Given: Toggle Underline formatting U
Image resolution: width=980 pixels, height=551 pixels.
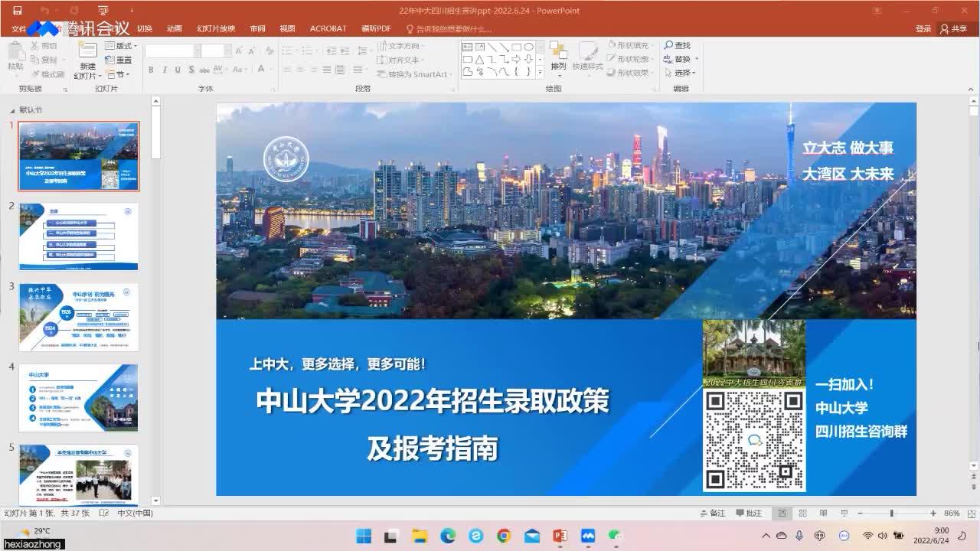Looking at the screenshot, I should tap(178, 70).
